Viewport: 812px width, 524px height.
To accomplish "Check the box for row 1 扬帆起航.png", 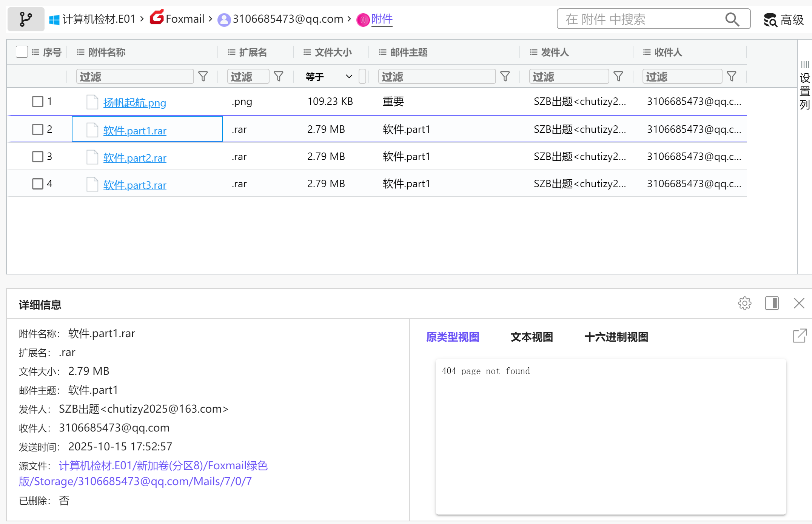I will [x=38, y=102].
